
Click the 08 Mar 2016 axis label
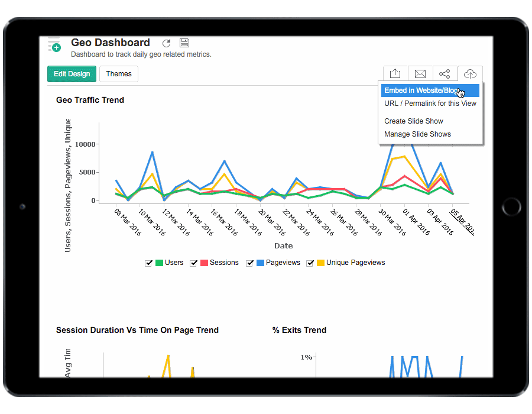pos(128,222)
